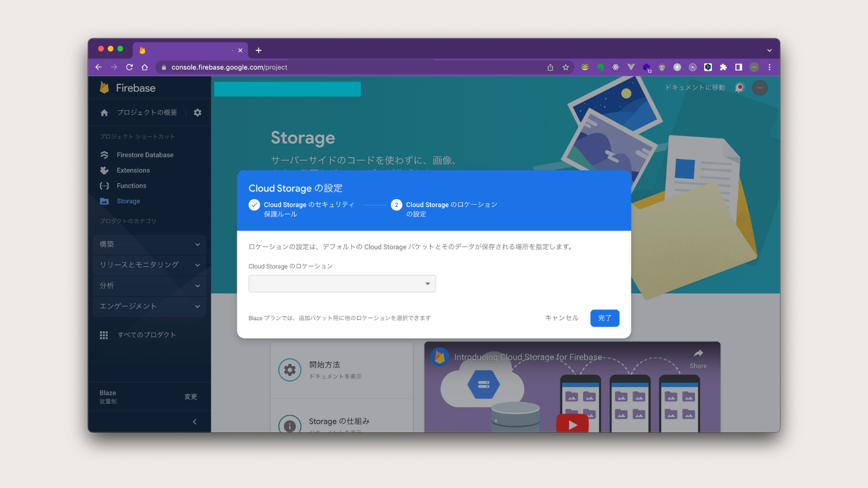
Task: Open すべてのプロダクト grid icon
Action: 104,335
